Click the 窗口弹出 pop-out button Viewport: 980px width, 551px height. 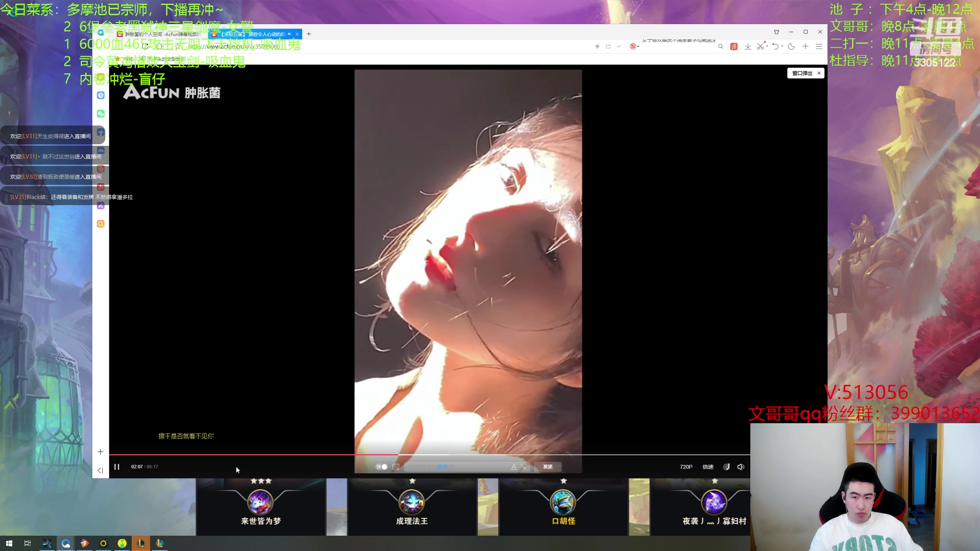pos(802,73)
